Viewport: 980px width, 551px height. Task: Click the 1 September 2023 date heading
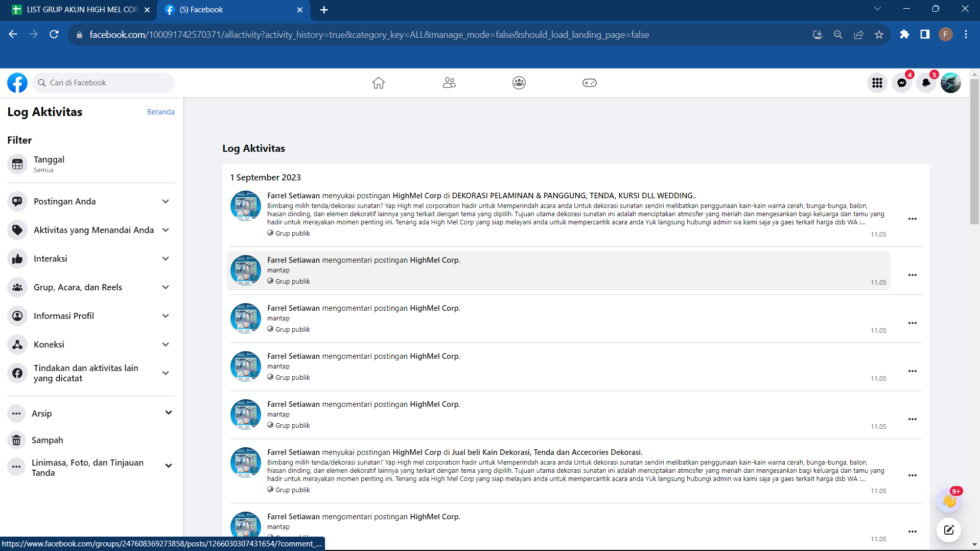[265, 177]
